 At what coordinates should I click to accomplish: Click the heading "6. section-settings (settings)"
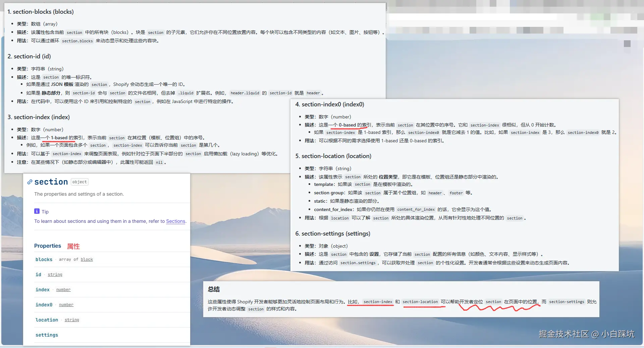coord(333,234)
